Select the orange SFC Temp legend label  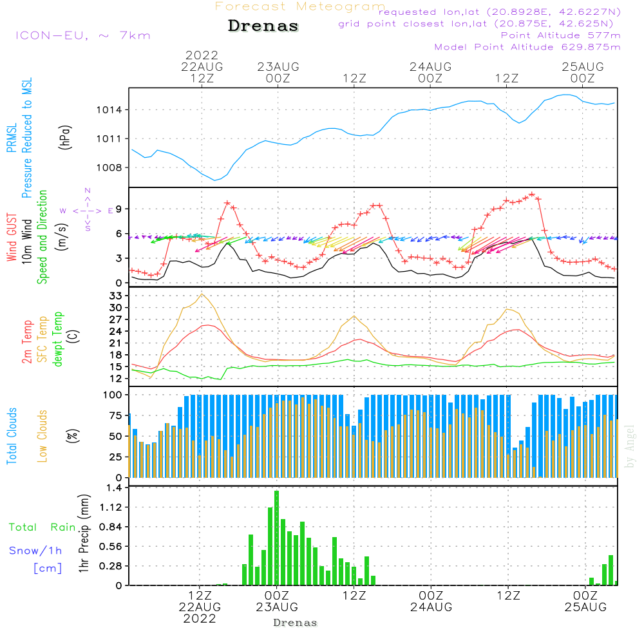43,339
